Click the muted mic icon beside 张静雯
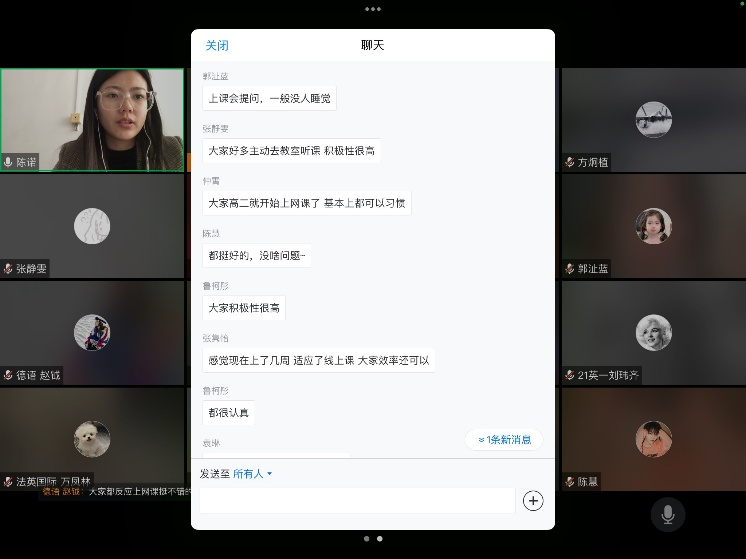The image size is (746, 559). pos(8,269)
